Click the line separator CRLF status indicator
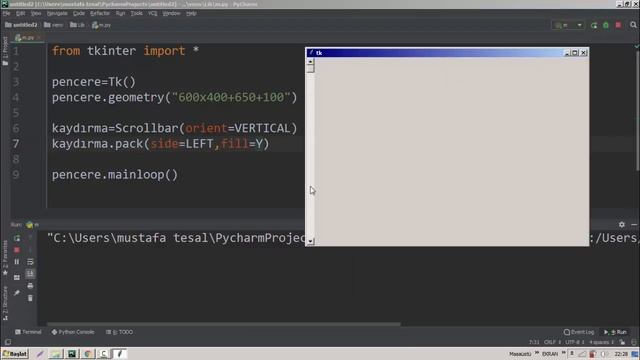The height and width of the screenshot is (360, 640). pos(552,342)
